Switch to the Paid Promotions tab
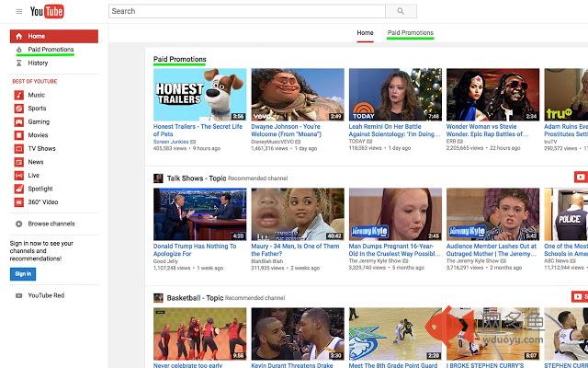Image resolution: width=588 pixels, height=368 pixels. click(x=410, y=33)
